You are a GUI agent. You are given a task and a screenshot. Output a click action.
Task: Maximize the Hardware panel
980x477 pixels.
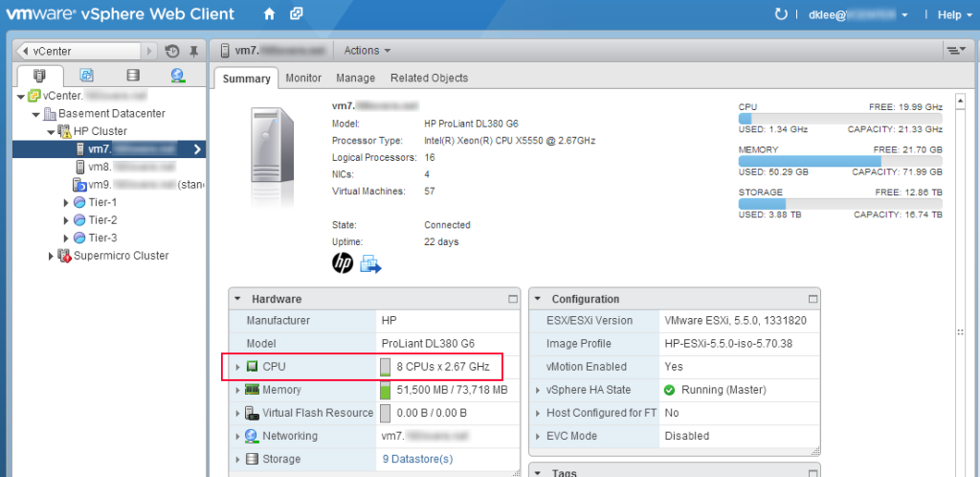[513, 299]
